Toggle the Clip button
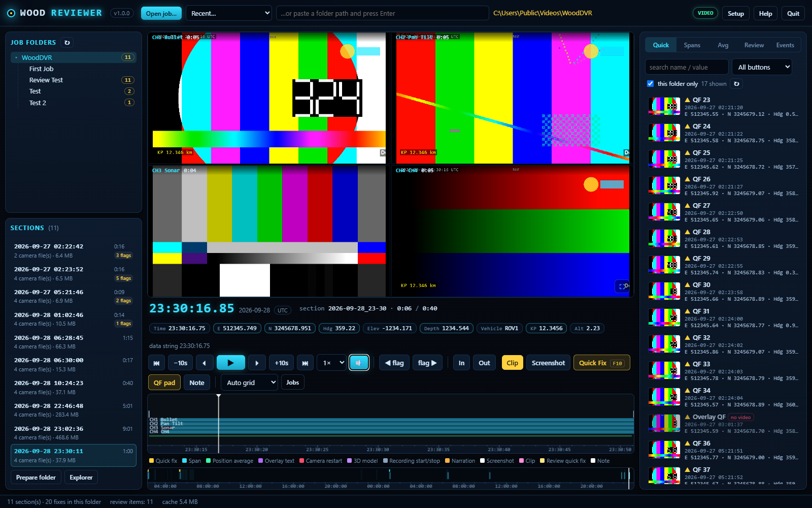The height and width of the screenshot is (508, 812). point(512,363)
